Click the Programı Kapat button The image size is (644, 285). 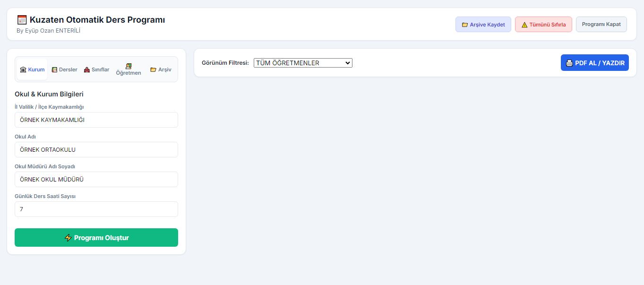(x=601, y=25)
